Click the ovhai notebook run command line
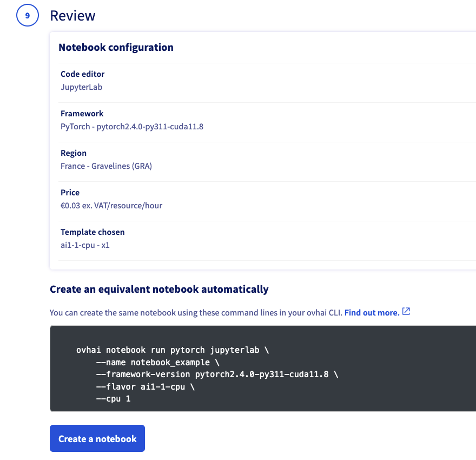 pos(173,350)
